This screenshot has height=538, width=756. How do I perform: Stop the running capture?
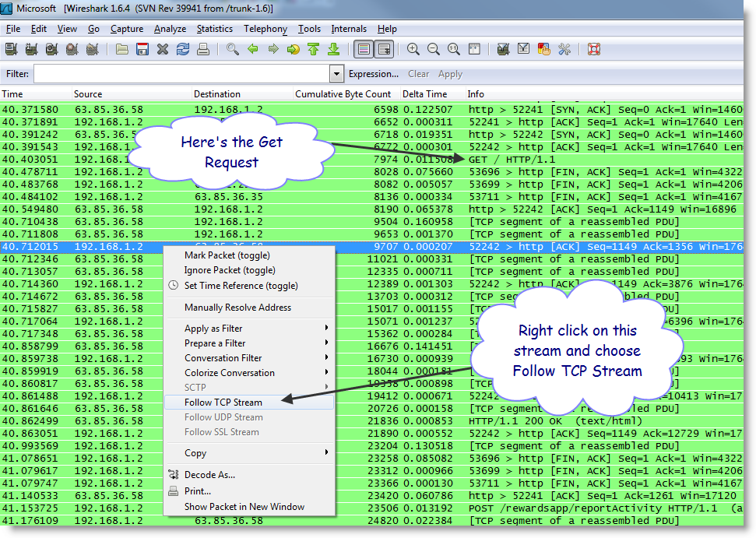coord(72,49)
